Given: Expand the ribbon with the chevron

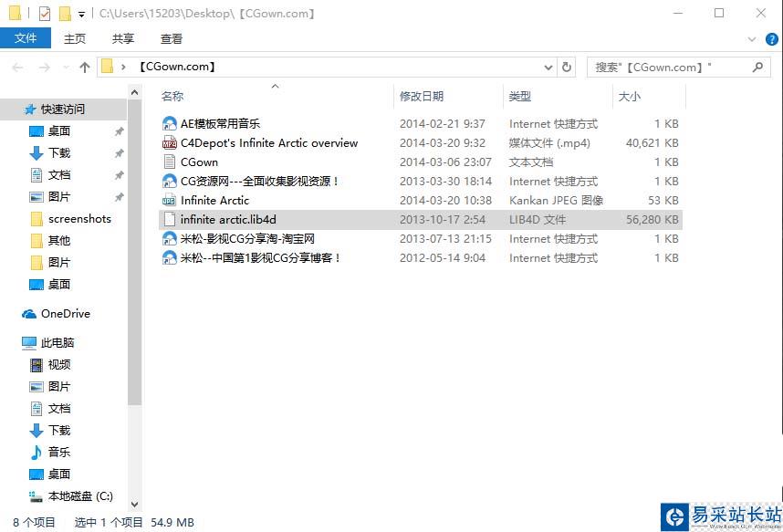Looking at the screenshot, I should coord(752,39).
